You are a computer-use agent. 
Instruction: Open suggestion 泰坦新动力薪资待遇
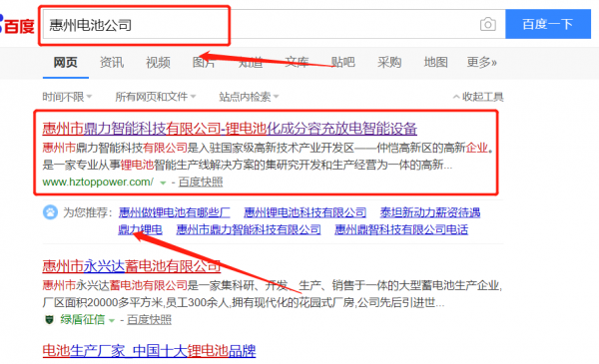pyautogui.click(x=430, y=212)
